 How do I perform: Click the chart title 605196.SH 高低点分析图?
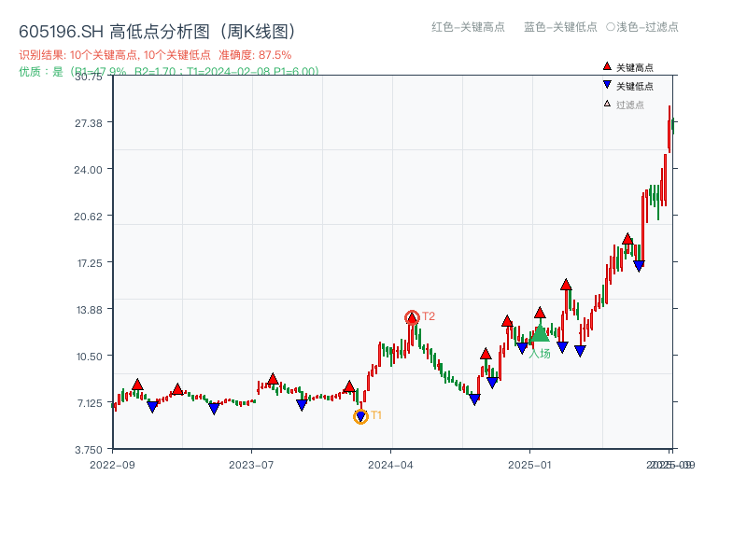pyautogui.click(x=158, y=32)
